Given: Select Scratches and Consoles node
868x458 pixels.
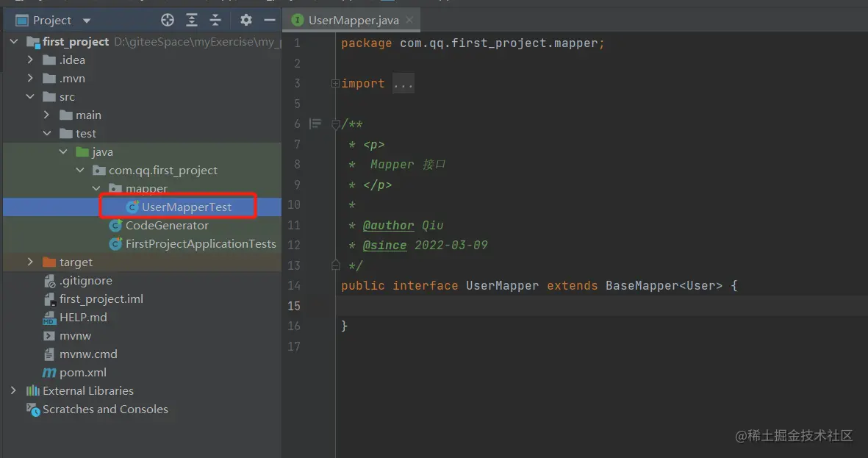Looking at the screenshot, I should pyautogui.click(x=105, y=409).
